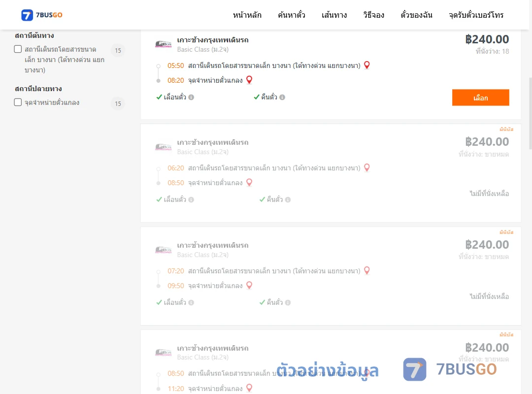This screenshot has width=532, height=394.
Task: Open the เส้นทาง menu item
Action: coord(334,15)
